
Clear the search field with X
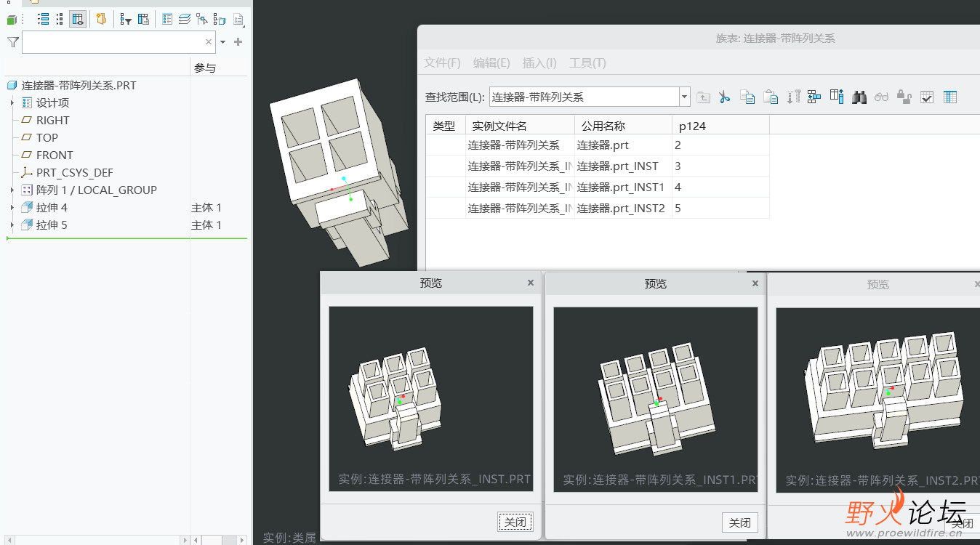(x=209, y=42)
